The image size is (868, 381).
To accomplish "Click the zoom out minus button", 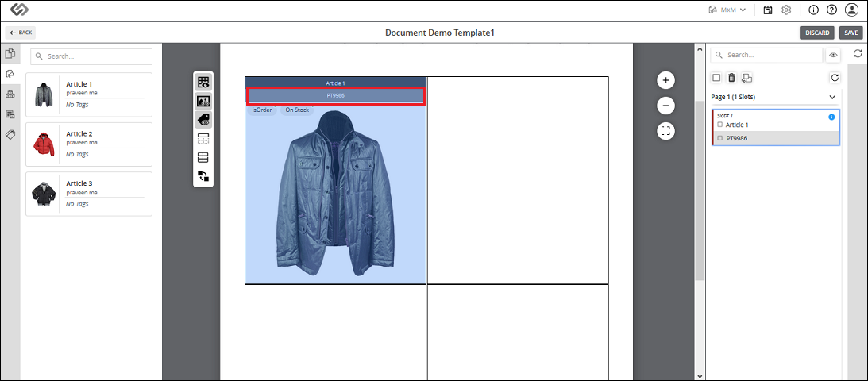I will coord(665,105).
